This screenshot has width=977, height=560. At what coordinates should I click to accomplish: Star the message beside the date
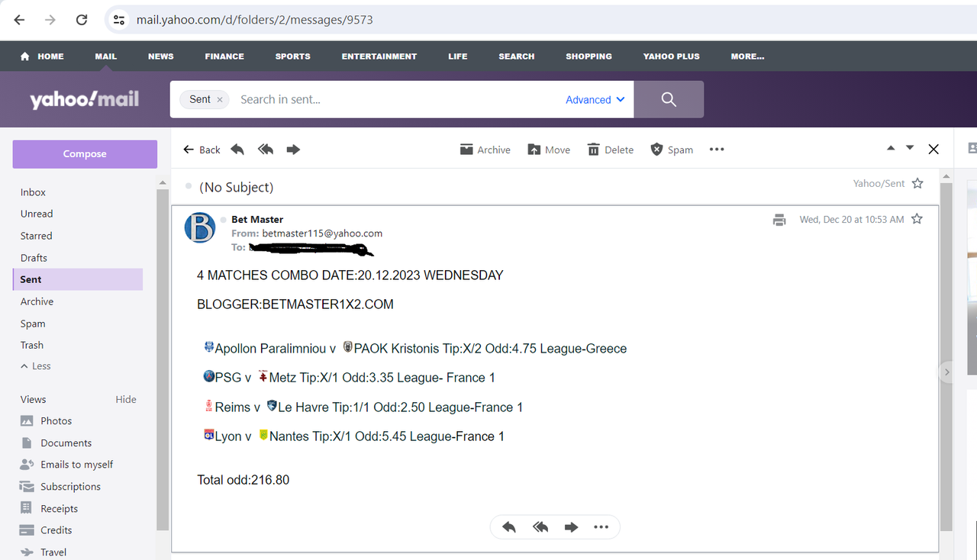(917, 219)
